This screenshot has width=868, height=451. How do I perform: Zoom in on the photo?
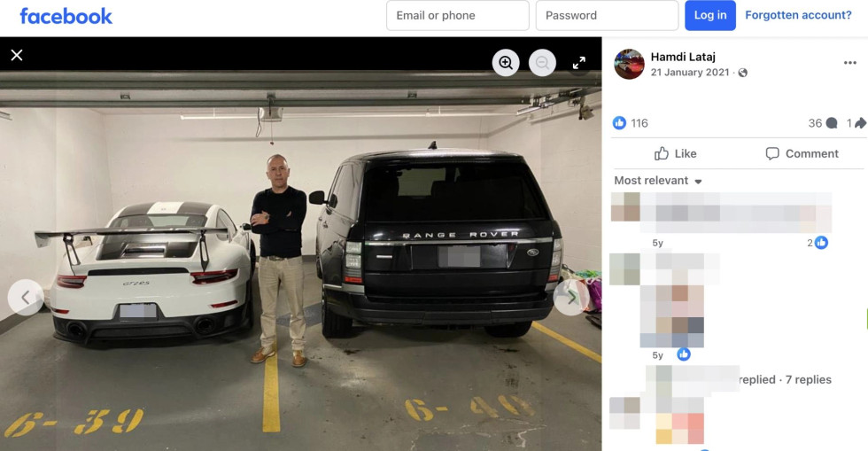[x=506, y=63]
